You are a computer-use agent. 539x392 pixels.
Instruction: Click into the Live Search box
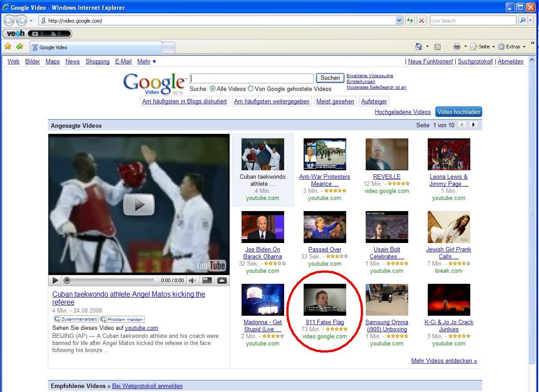click(x=473, y=20)
